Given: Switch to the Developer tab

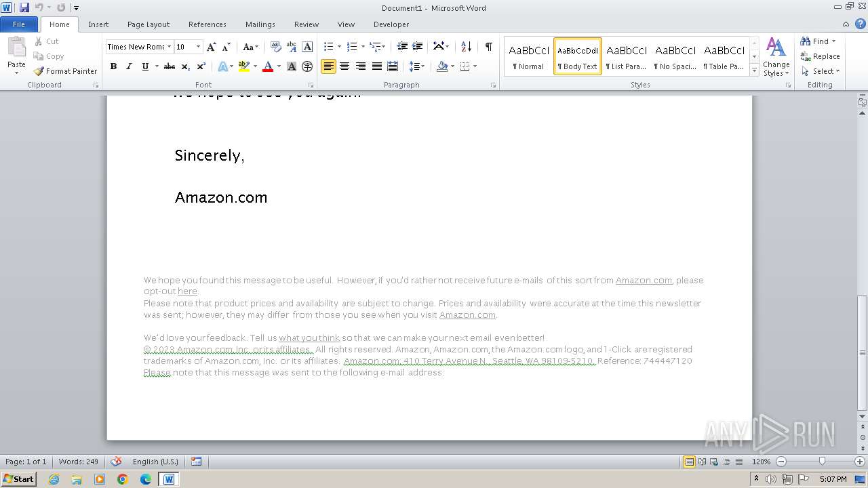Looking at the screenshot, I should click(x=391, y=24).
